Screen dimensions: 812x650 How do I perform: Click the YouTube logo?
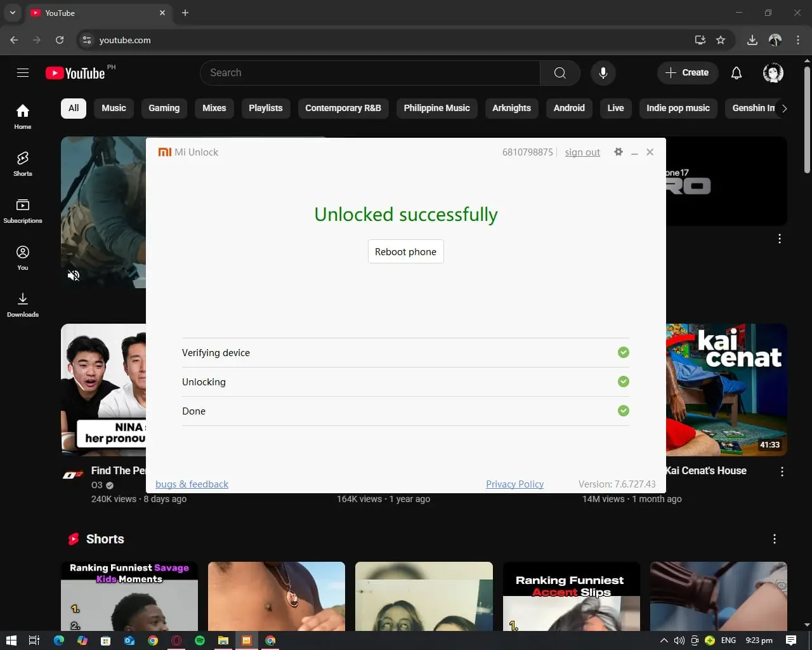[75, 73]
